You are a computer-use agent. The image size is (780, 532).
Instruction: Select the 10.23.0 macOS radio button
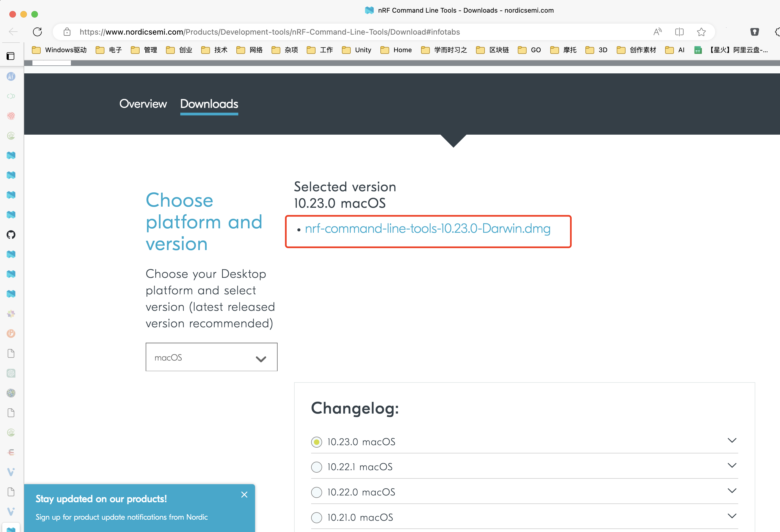coord(317,442)
